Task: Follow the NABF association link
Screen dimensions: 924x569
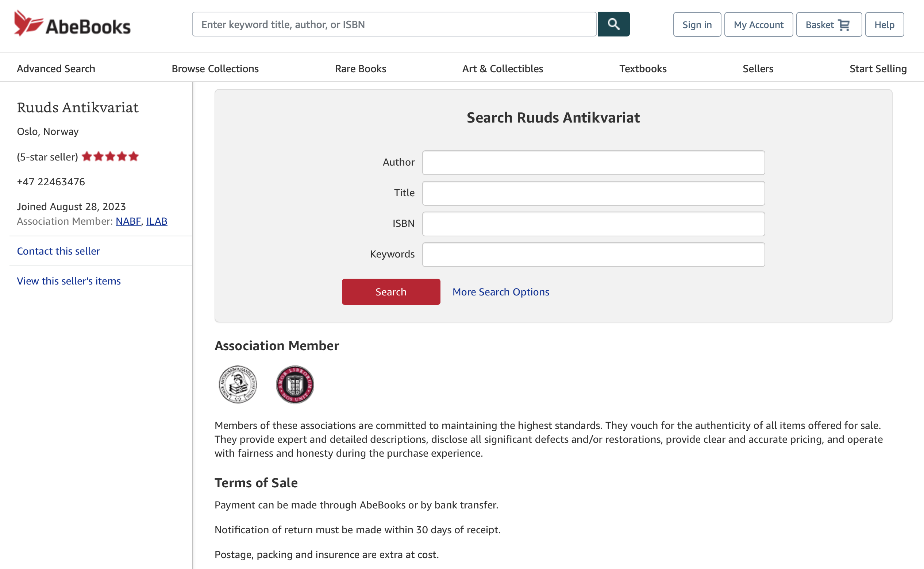Action: (128, 221)
